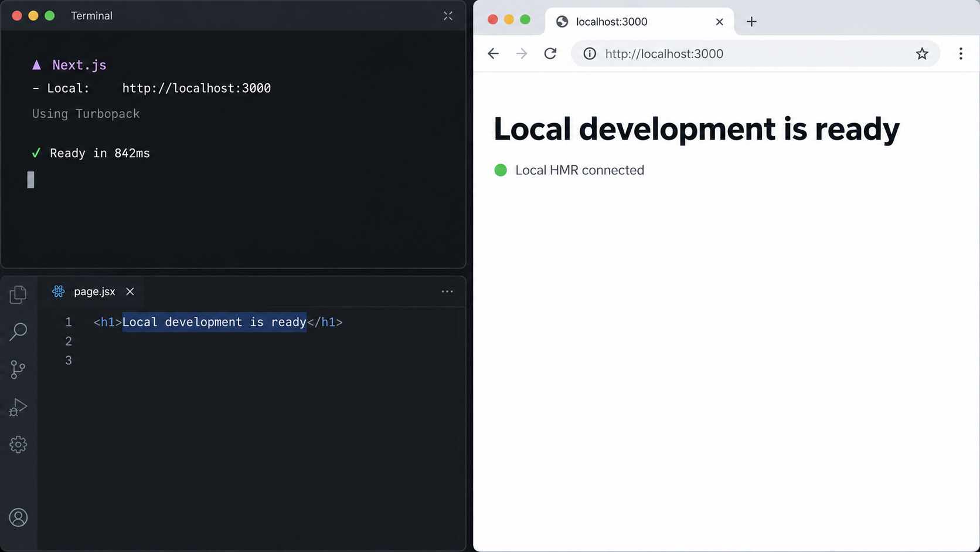980x552 pixels.
Task: Click the Next.js triangle logo in Terminal
Action: pos(36,65)
